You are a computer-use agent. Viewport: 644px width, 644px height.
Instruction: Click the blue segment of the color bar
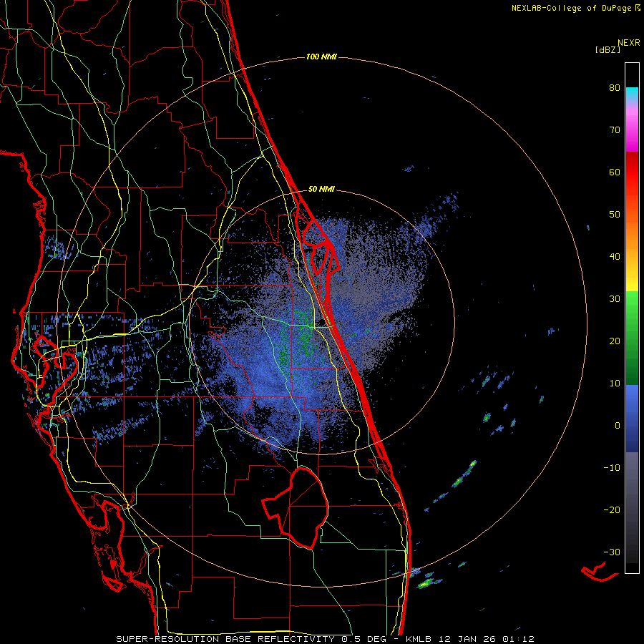(x=632, y=418)
